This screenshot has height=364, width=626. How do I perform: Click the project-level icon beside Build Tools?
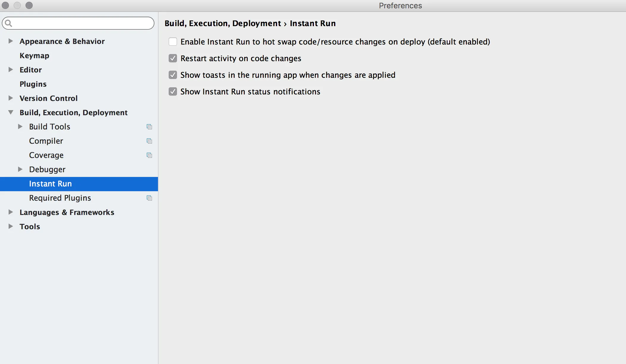(149, 127)
